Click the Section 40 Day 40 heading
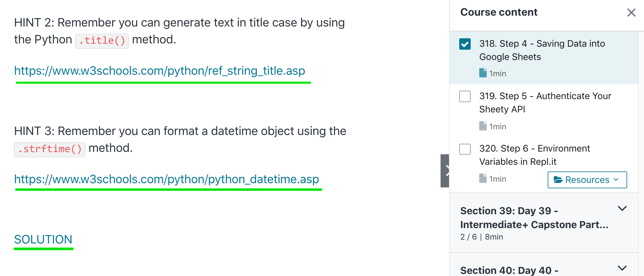The image size is (644, 276). tap(509, 270)
